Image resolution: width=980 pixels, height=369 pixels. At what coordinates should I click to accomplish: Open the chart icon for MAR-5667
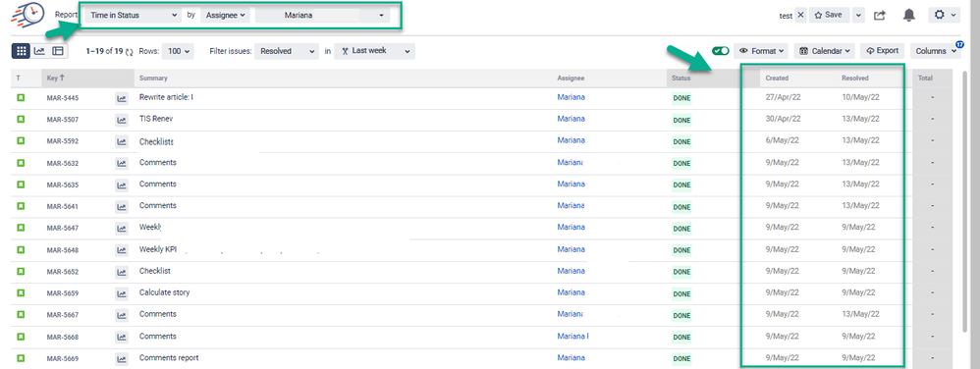click(122, 315)
